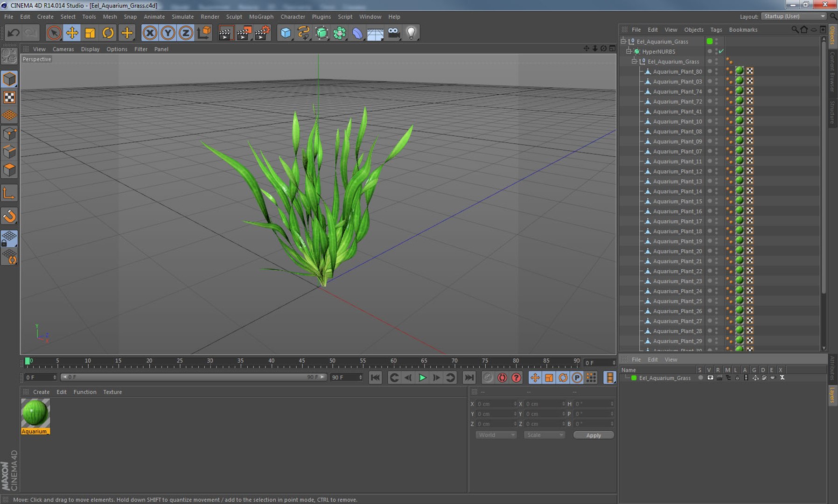
Task: Toggle X-axis lock
Action: (150, 33)
